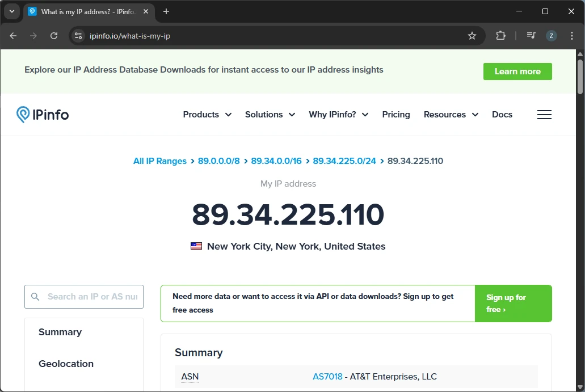Click the Learn more button
The width and height of the screenshot is (585, 392).
pyautogui.click(x=517, y=71)
